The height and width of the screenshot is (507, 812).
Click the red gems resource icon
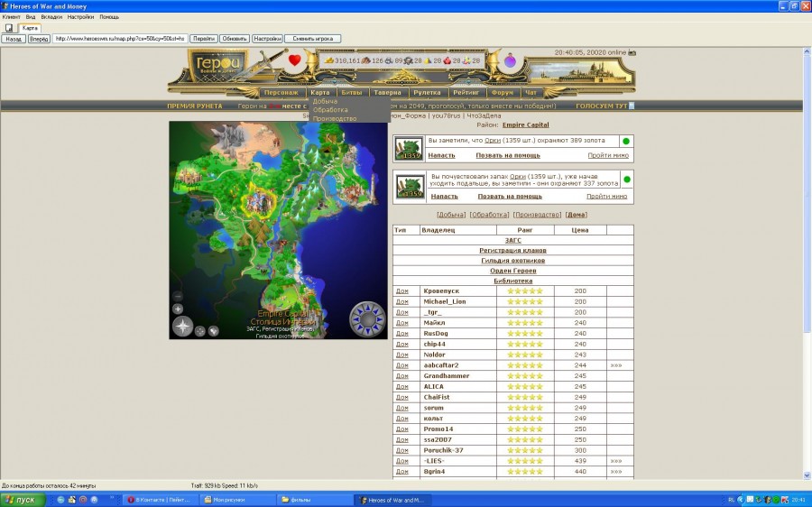(448, 60)
